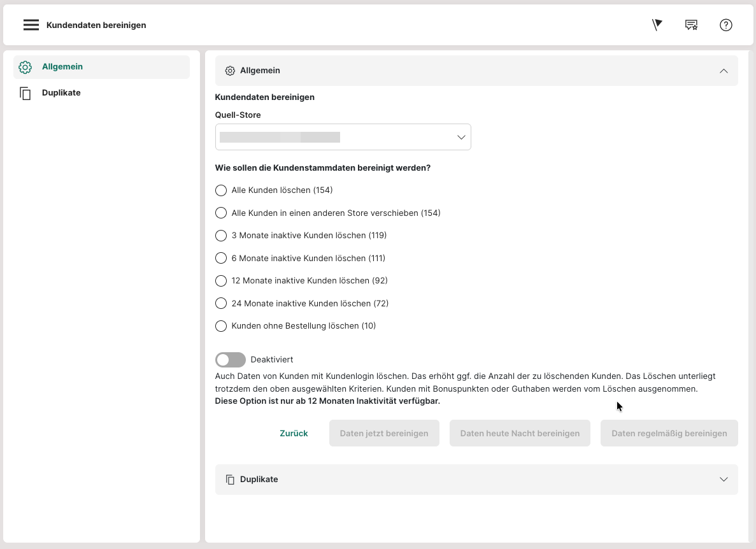Choose 'Kunden ohne Bestellung löschen (10)'
Screen dimensions: 756x549
[221, 326]
